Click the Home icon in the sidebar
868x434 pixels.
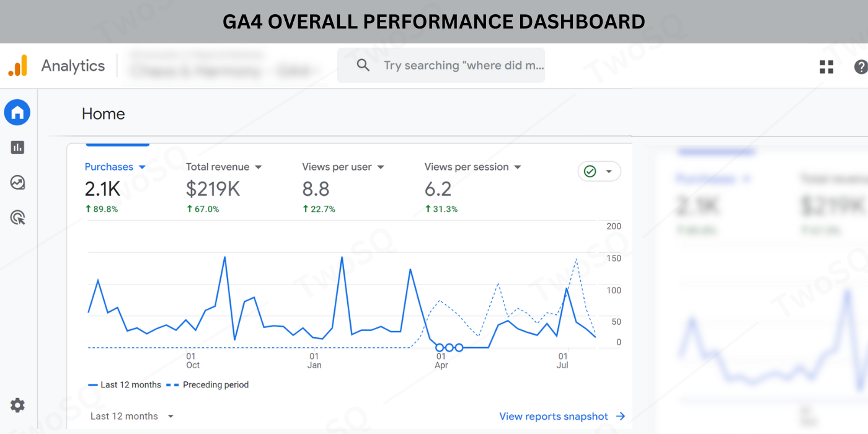(x=17, y=113)
